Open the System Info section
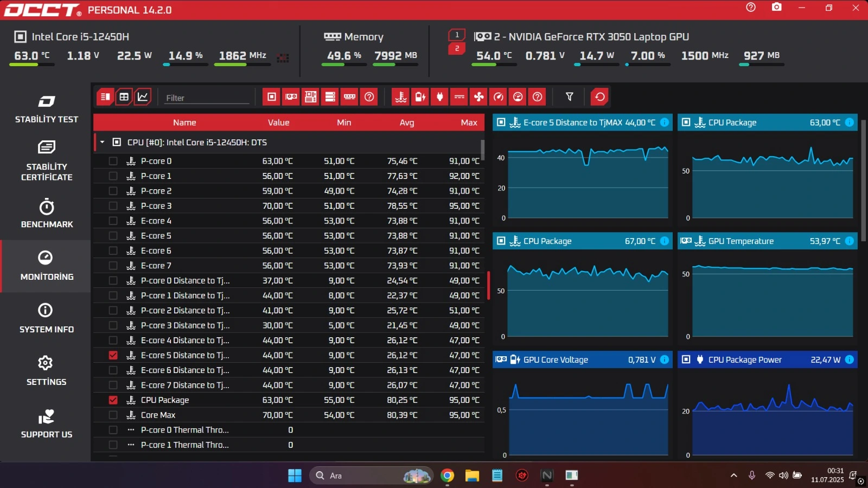 [46, 319]
